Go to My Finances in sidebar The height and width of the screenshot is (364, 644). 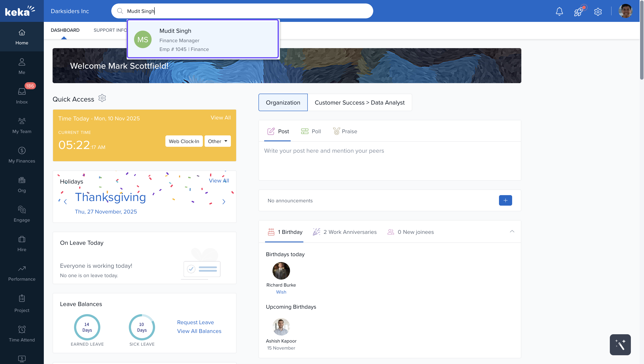pos(22,155)
